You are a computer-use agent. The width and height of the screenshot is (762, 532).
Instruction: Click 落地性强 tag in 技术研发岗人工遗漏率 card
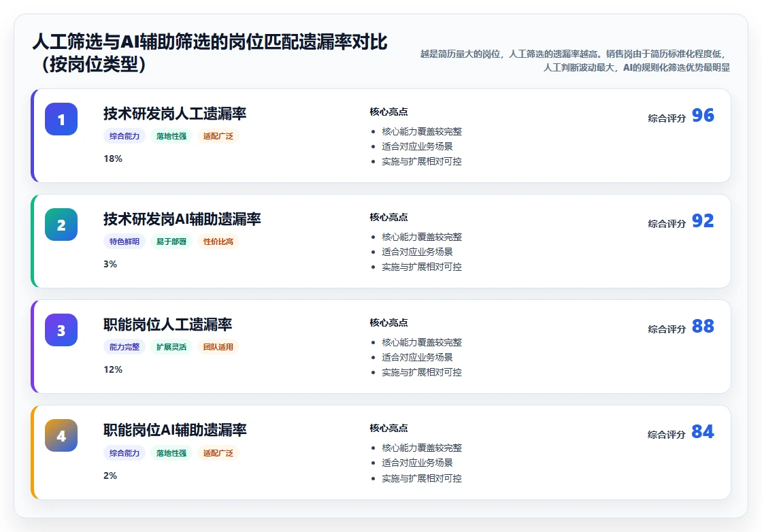coord(171,136)
